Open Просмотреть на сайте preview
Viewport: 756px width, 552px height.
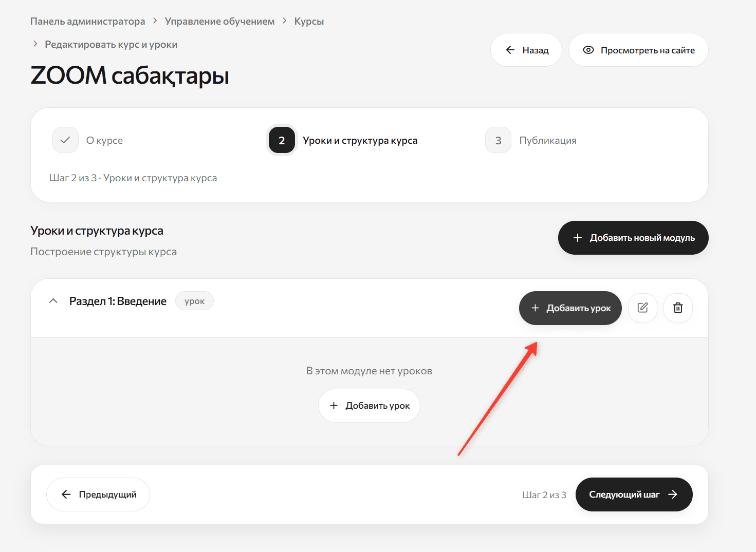click(x=638, y=50)
